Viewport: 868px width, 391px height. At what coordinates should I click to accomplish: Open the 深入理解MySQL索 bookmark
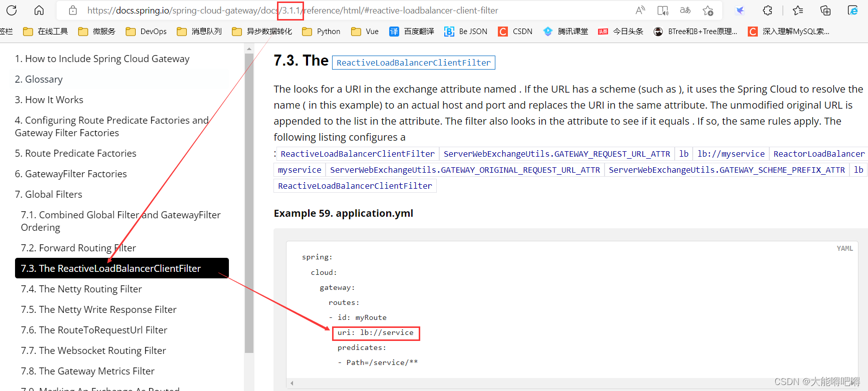click(788, 31)
